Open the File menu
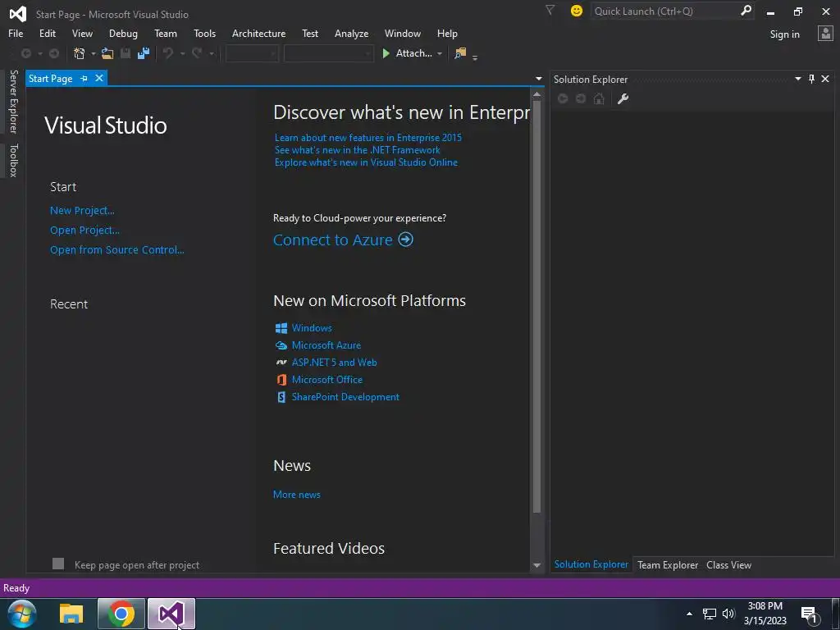 coord(16,33)
